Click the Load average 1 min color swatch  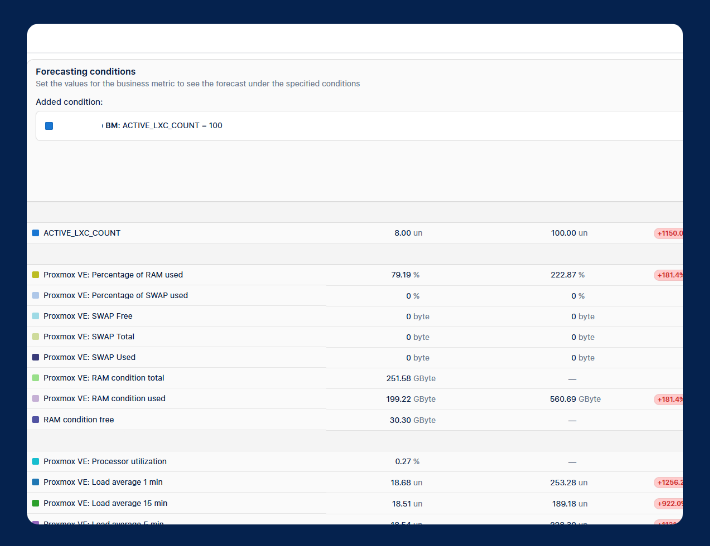pos(35,482)
